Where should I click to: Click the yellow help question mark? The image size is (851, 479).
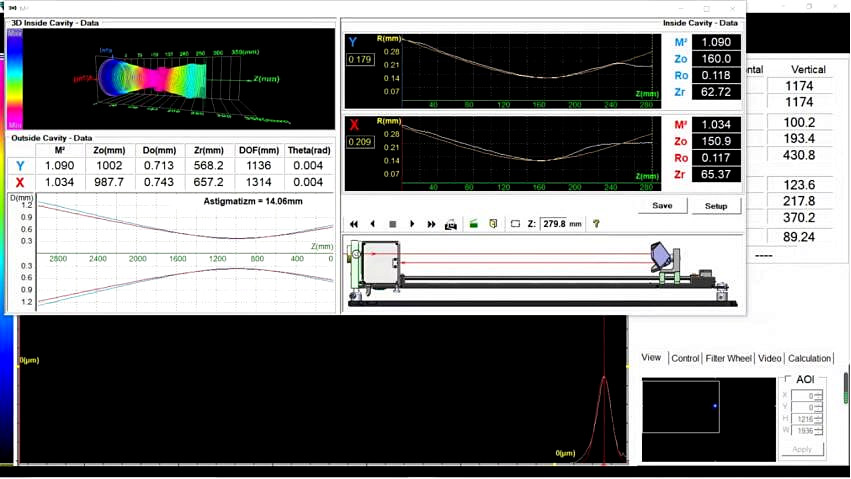tap(596, 224)
